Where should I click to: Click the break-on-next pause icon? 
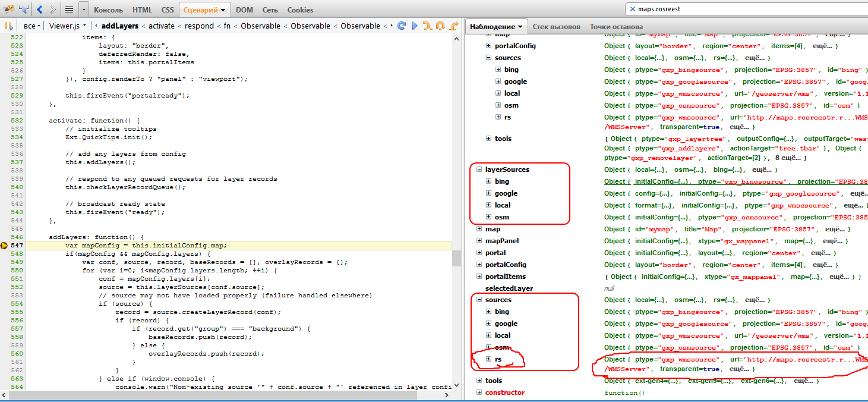[9, 26]
